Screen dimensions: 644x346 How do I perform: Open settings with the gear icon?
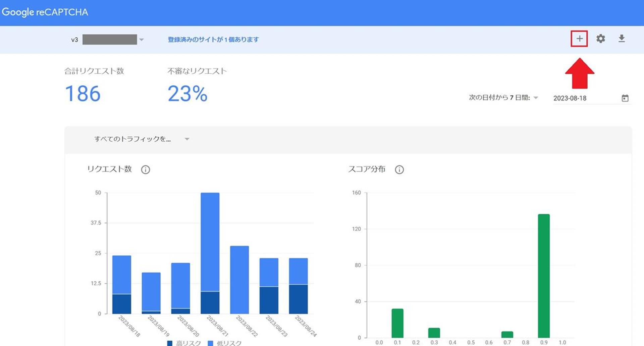(x=600, y=39)
